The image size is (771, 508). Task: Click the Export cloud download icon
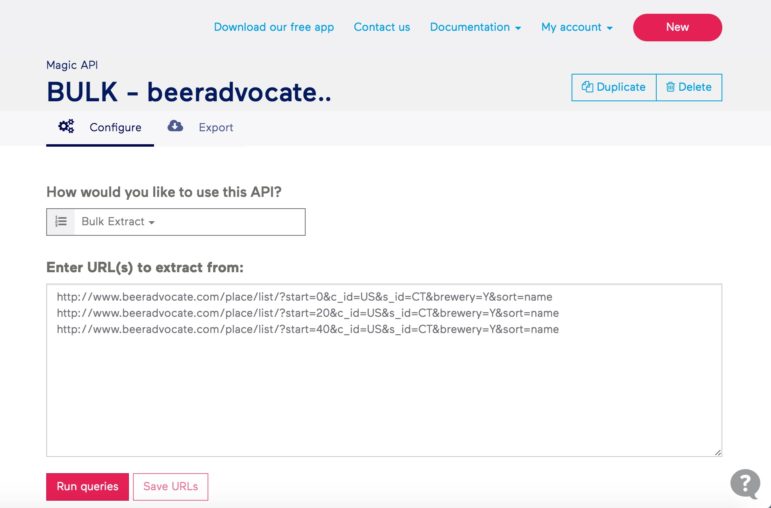pyautogui.click(x=175, y=126)
